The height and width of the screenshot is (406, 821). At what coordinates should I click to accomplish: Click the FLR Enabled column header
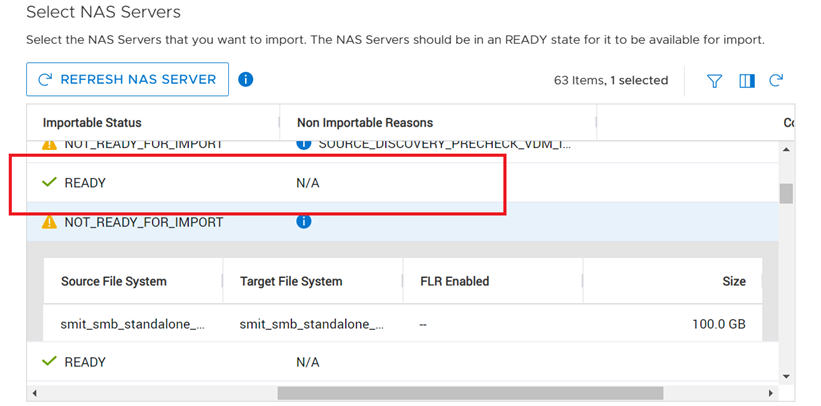(x=454, y=281)
